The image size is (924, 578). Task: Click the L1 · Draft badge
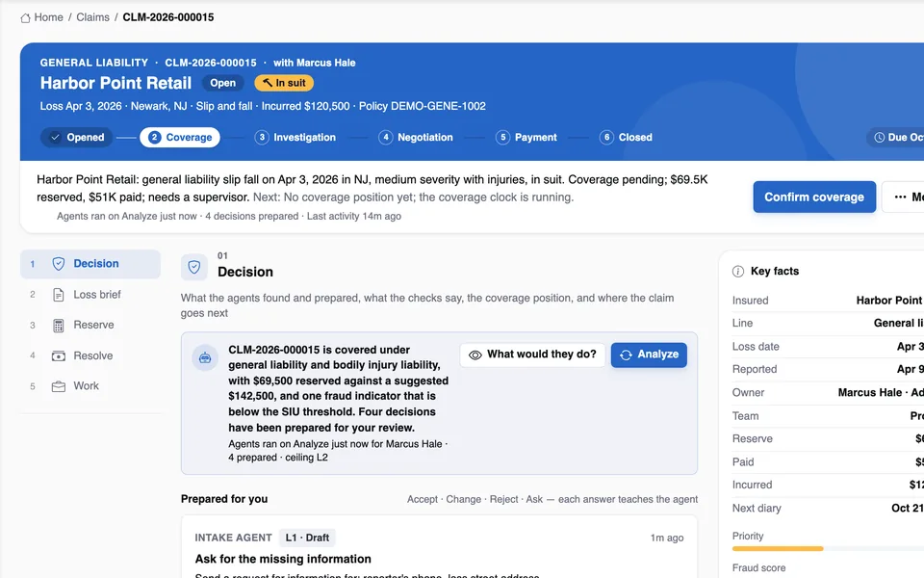click(x=307, y=538)
